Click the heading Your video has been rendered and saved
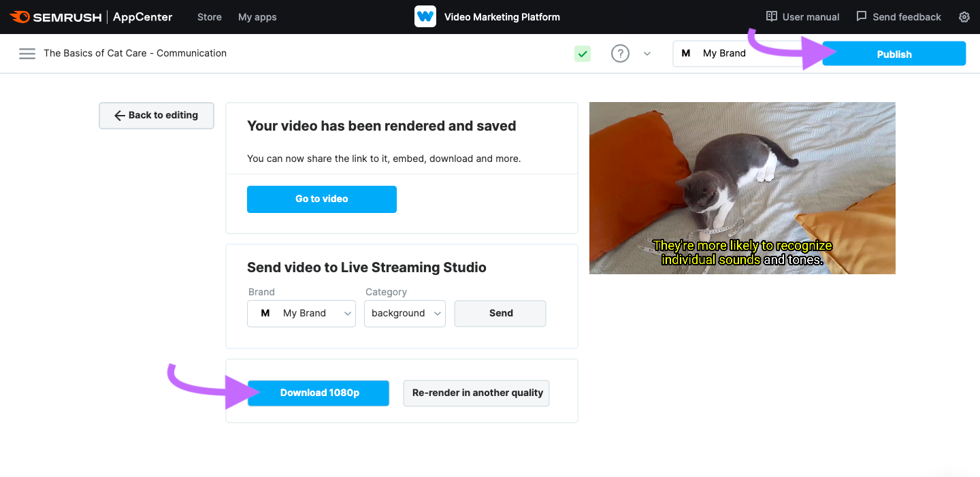The image size is (980, 477). point(382,126)
